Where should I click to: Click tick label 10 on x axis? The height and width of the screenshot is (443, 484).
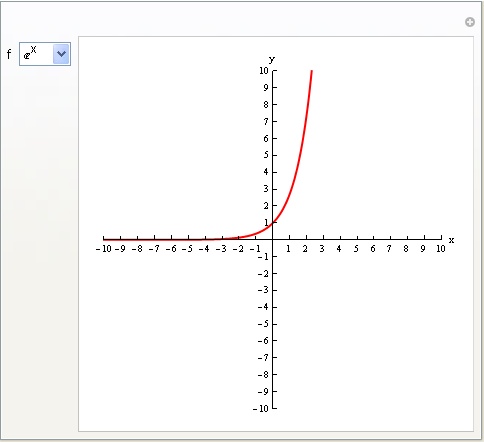(441, 249)
